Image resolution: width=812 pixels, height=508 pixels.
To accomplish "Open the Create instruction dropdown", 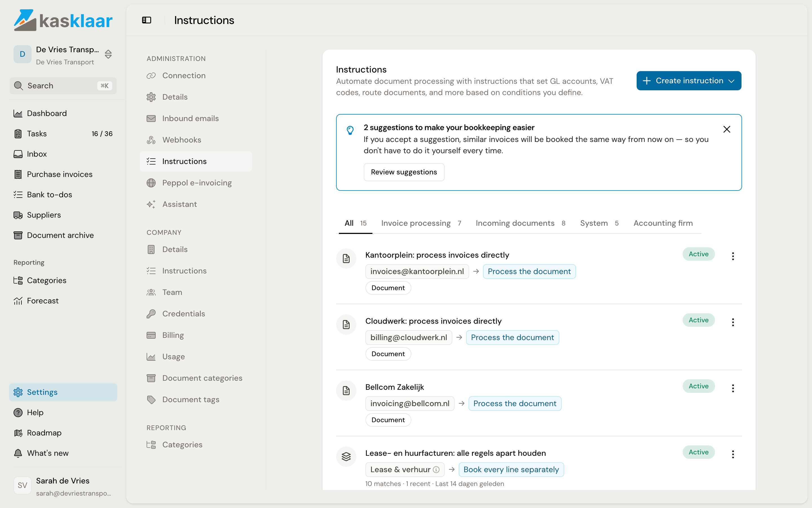I will (689, 81).
